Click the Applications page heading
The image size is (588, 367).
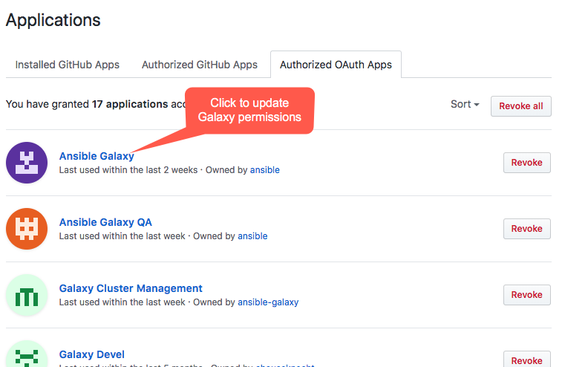click(53, 20)
